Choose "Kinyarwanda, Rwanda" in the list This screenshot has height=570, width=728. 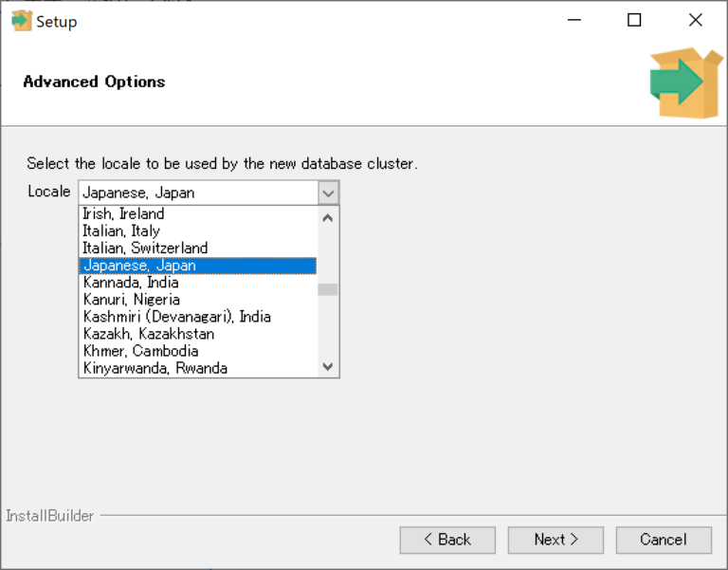click(155, 368)
